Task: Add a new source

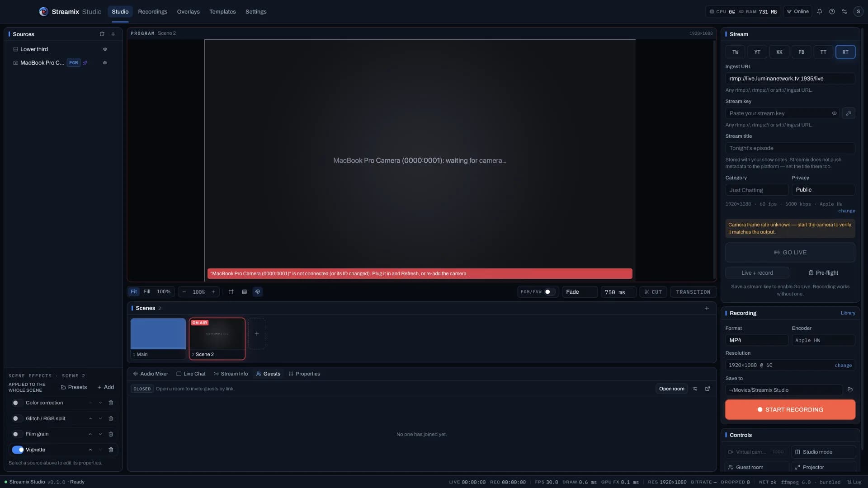Action: click(x=113, y=34)
